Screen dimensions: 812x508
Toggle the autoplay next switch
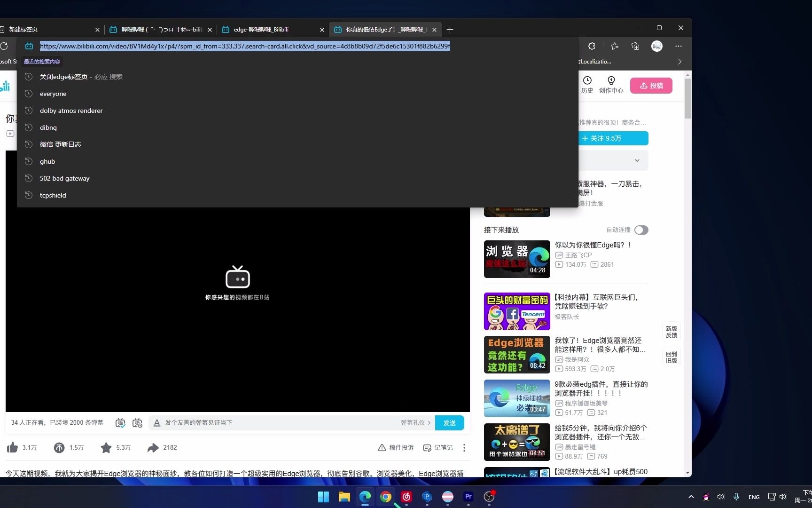(x=641, y=230)
